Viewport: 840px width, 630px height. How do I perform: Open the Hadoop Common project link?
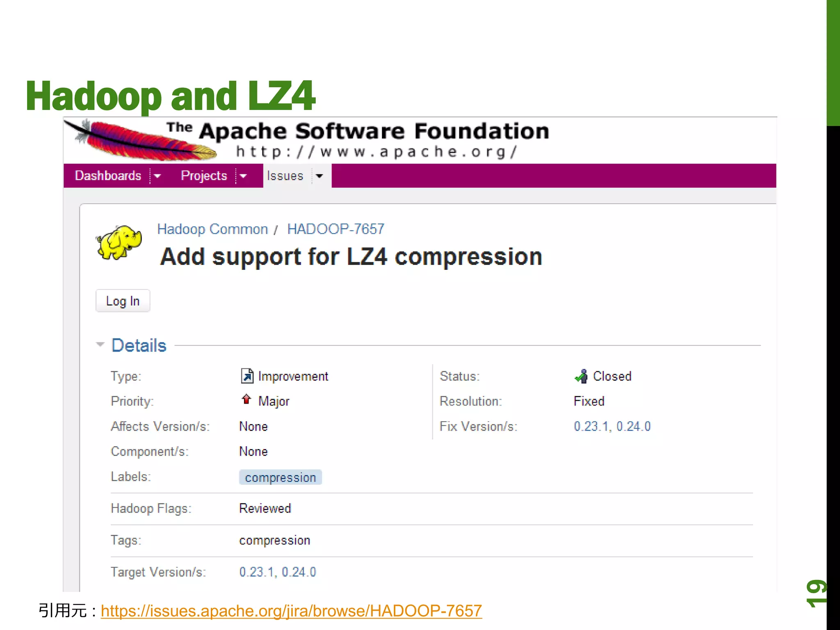click(x=212, y=229)
